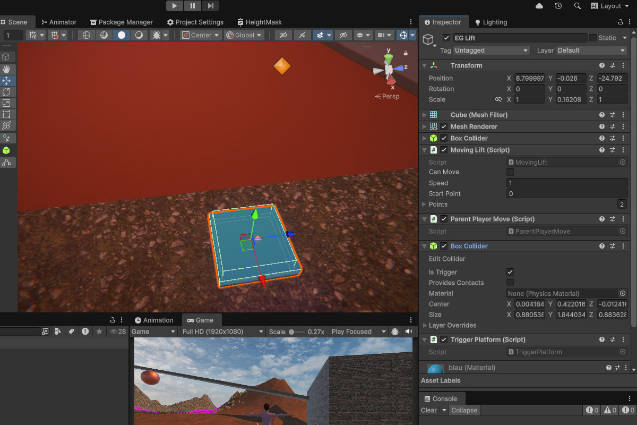
Task: Uncheck the Is Trigger checkbox
Action: tap(510, 272)
